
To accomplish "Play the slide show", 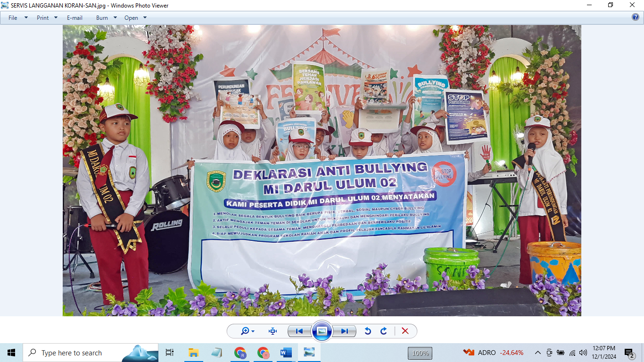I will tap(322, 331).
